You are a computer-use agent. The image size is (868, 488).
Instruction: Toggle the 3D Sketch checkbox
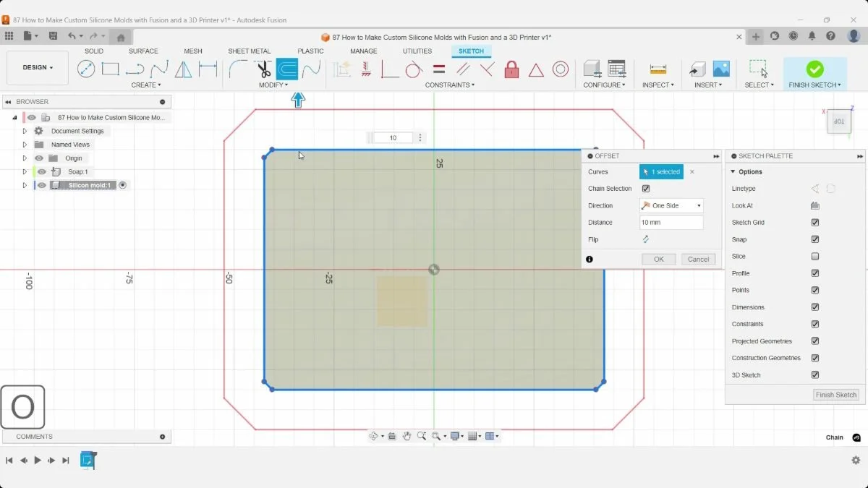point(815,375)
